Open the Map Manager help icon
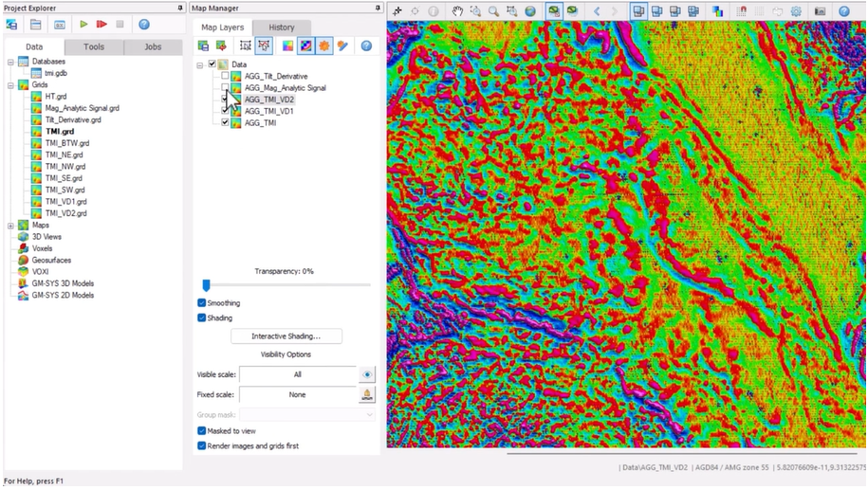The width and height of the screenshot is (868, 490). tap(366, 45)
